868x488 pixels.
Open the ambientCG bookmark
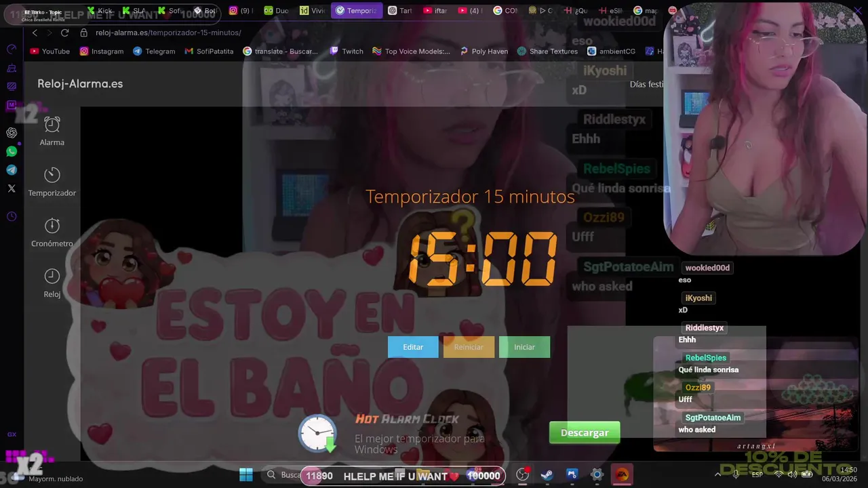tap(611, 52)
